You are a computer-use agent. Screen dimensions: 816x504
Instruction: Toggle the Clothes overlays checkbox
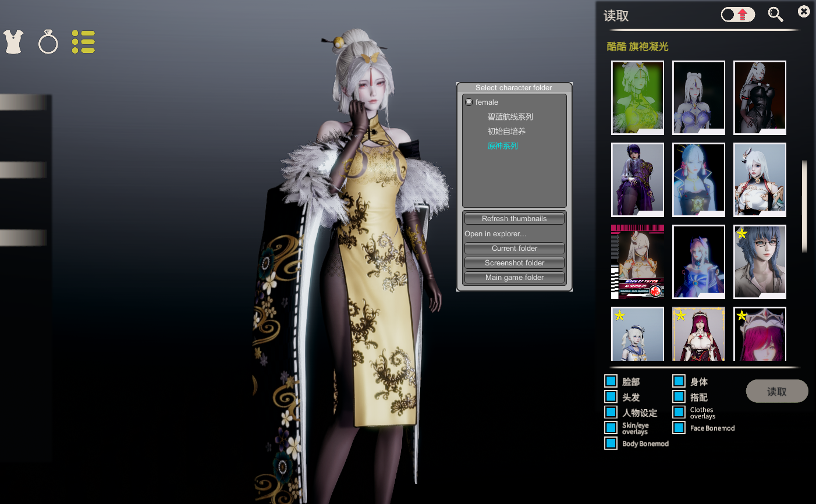[679, 412]
